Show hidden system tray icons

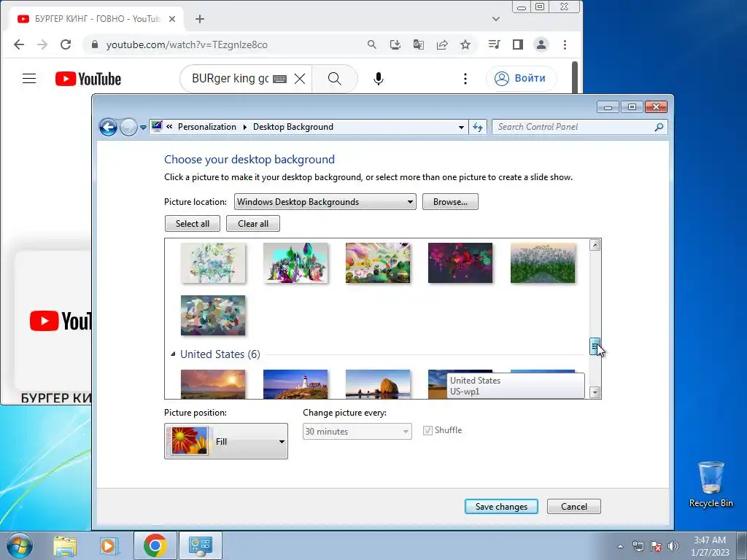tap(620, 546)
